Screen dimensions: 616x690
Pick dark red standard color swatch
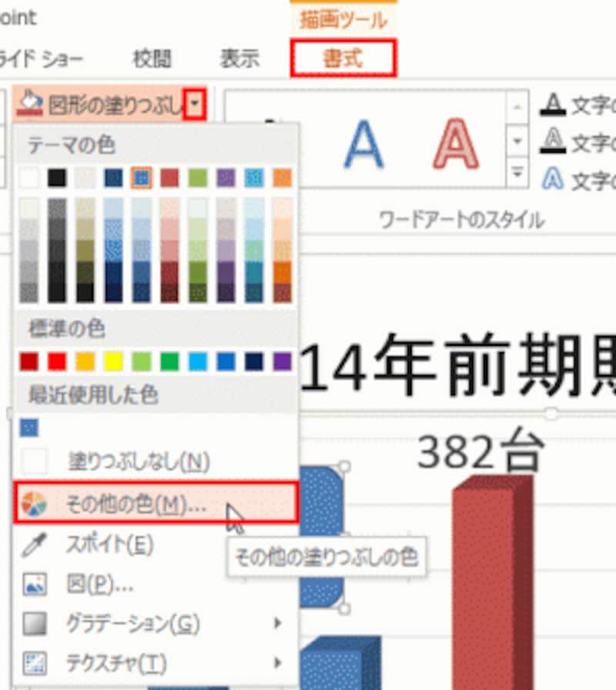click(x=29, y=362)
